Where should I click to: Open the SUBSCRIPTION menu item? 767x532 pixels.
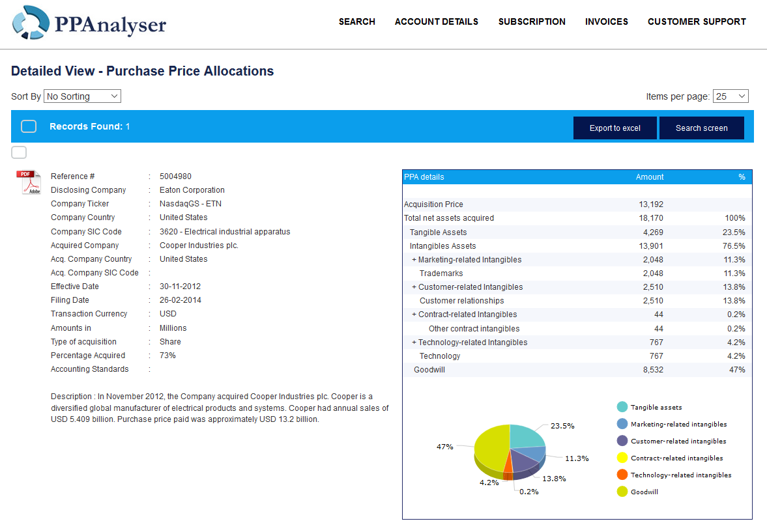[532, 22]
